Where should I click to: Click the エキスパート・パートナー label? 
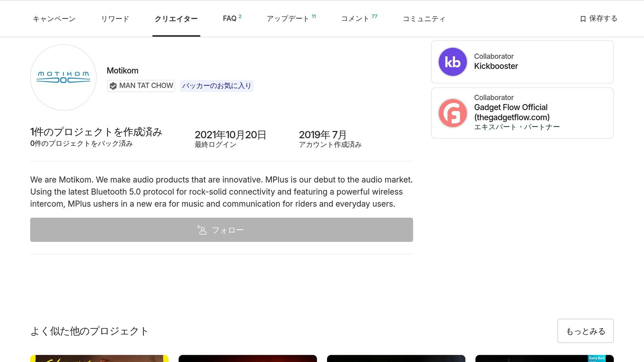point(517,127)
